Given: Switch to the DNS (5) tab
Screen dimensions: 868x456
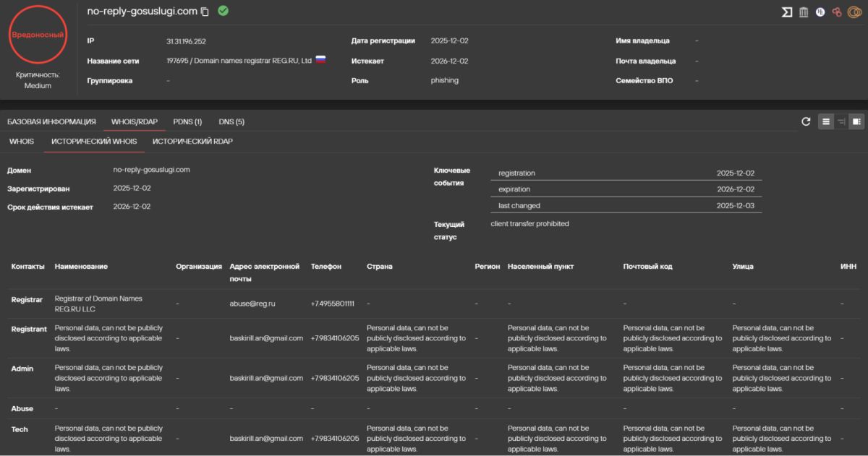Looking at the screenshot, I should point(231,121).
